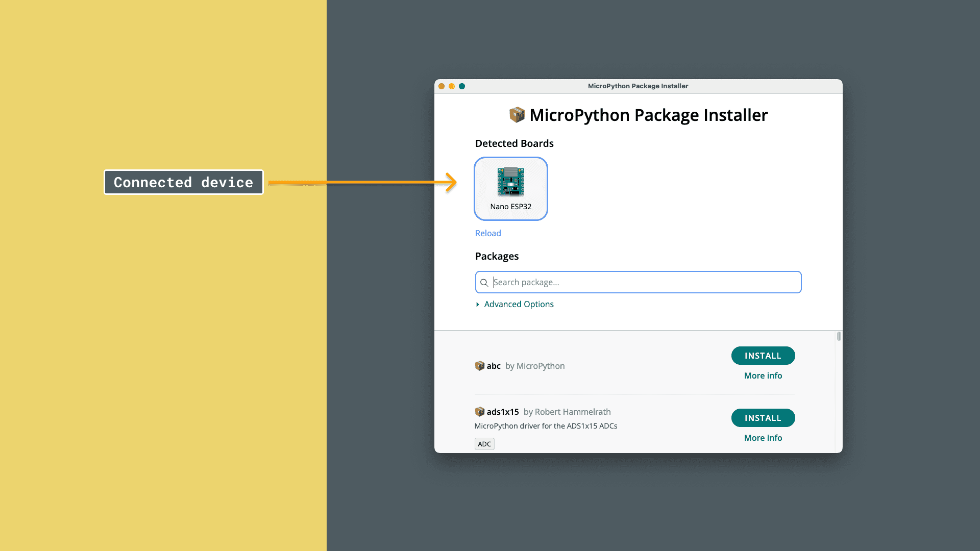
Task: Click the ads1x15 package box icon
Action: (x=479, y=412)
